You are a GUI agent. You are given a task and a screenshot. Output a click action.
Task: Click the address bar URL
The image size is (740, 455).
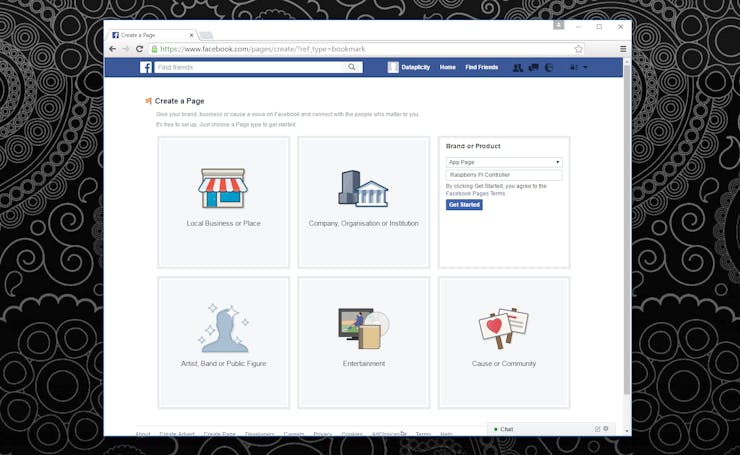[x=262, y=49]
